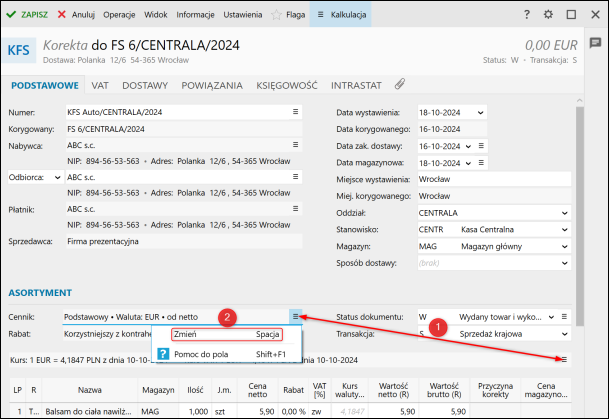
Task: Open the Odbiorca field hamburger menu
Action: pyautogui.click(x=296, y=177)
